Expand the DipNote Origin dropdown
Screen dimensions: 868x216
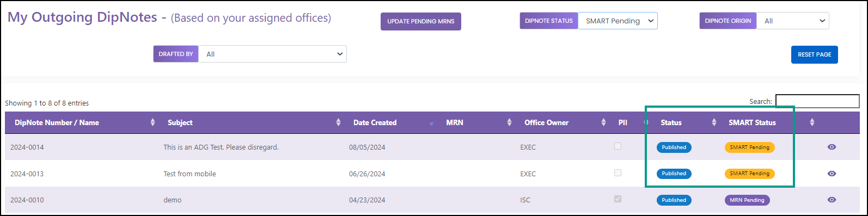(x=793, y=21)
